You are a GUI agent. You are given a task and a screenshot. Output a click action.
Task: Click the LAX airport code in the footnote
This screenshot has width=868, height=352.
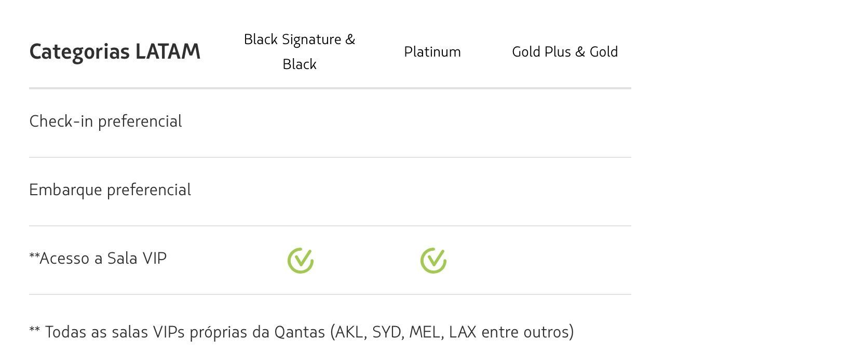(x=463, y=332)
